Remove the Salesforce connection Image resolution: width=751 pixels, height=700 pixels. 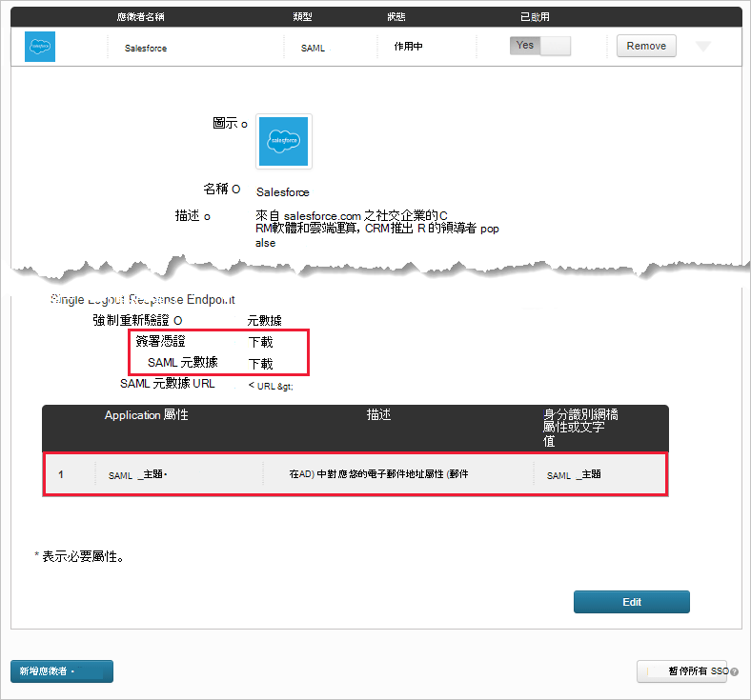pos(646,46)
